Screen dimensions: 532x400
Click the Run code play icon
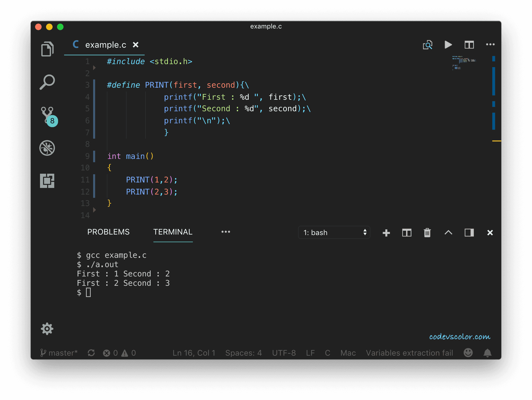point(448,45)
